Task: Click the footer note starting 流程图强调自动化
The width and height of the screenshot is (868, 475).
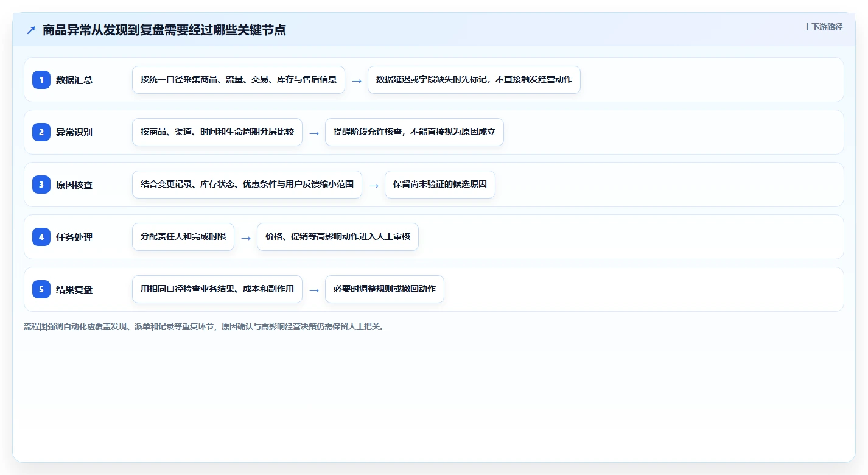Action: click(204, 326)
